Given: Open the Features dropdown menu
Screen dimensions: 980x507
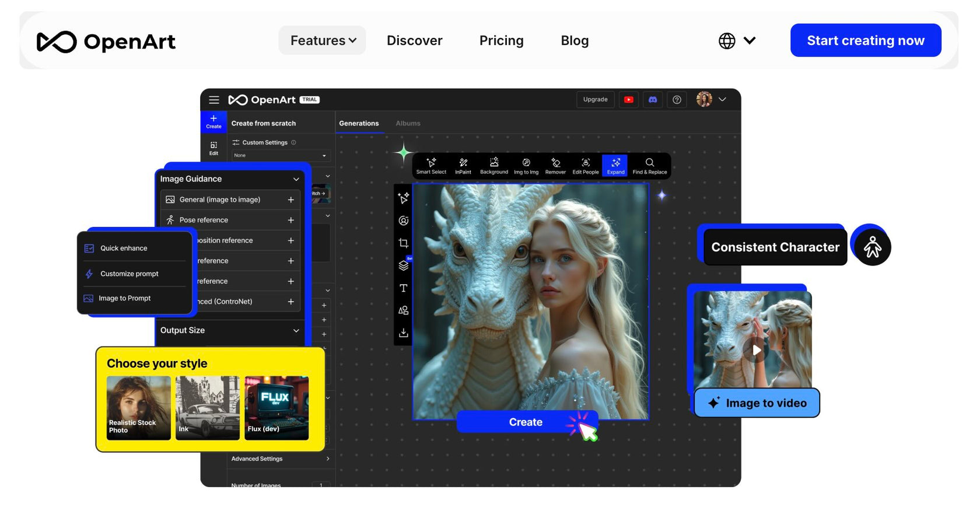Looking at the screenshot, I should [323, 40].
